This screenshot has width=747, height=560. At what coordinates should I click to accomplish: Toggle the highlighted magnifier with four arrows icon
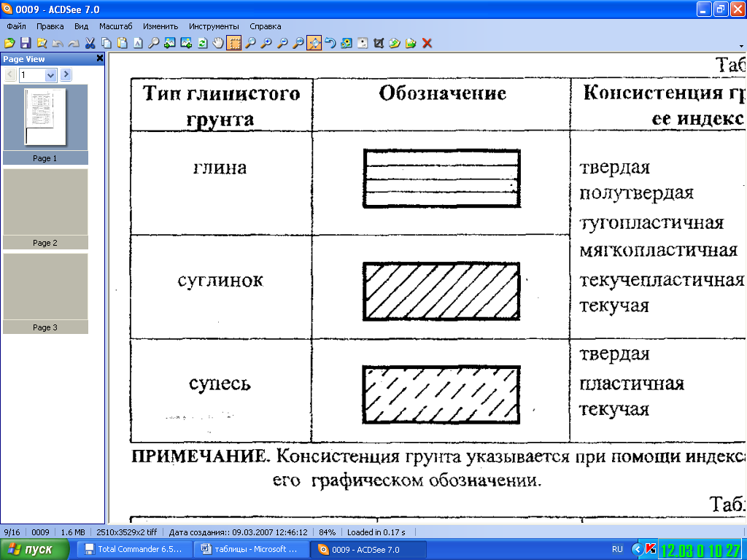(x=314, y=43)
